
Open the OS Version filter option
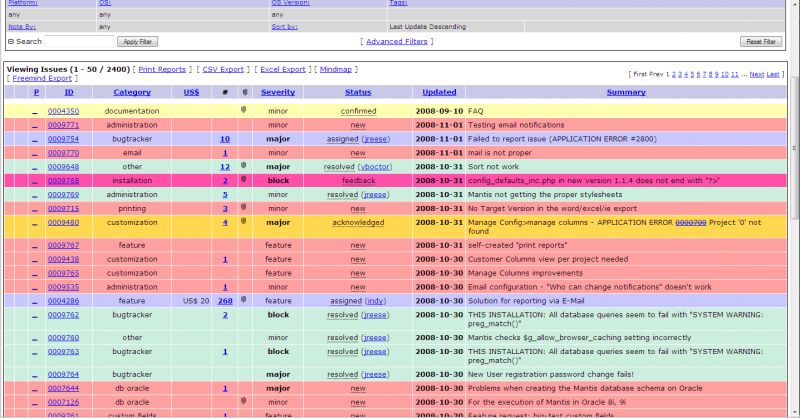(290, 3)
